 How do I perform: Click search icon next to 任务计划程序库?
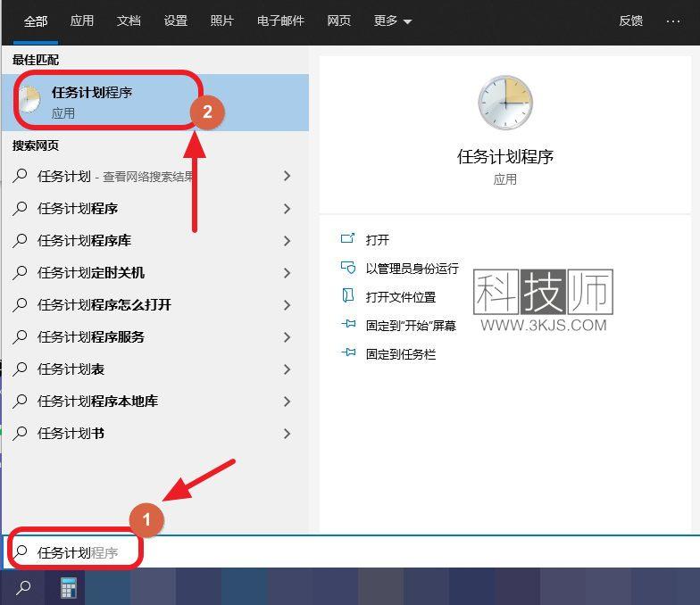point(20,241)
